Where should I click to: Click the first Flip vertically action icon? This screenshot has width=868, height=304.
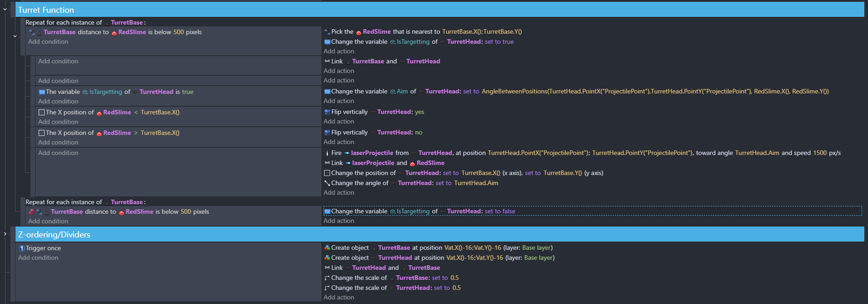[327, 112]
